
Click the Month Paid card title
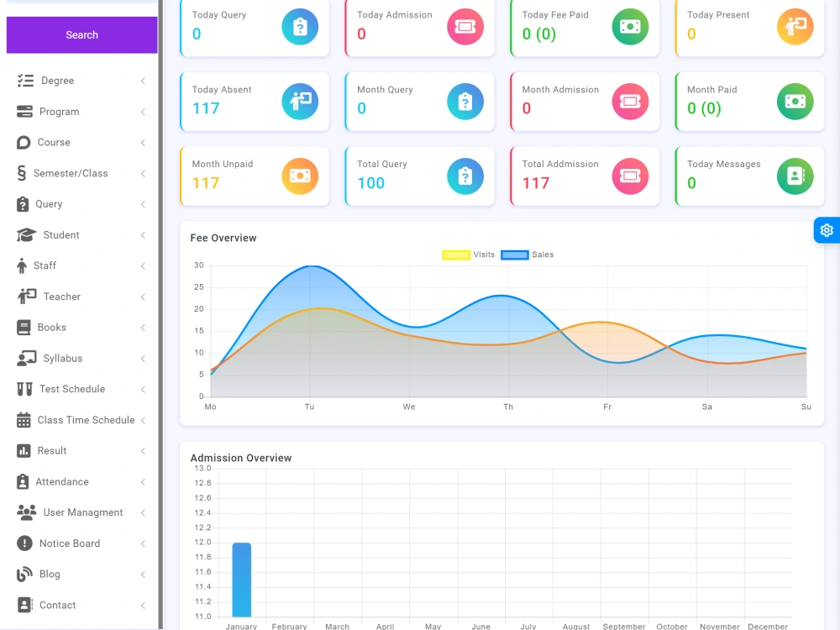712,90
